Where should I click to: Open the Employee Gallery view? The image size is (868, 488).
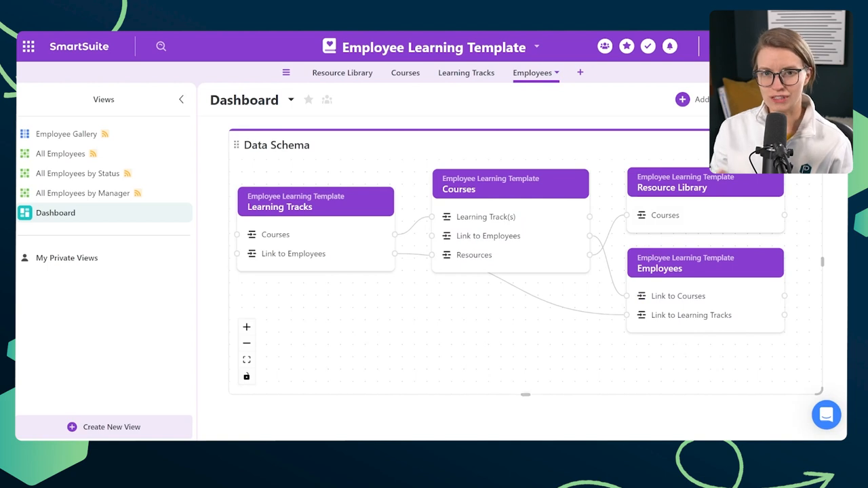66,134
